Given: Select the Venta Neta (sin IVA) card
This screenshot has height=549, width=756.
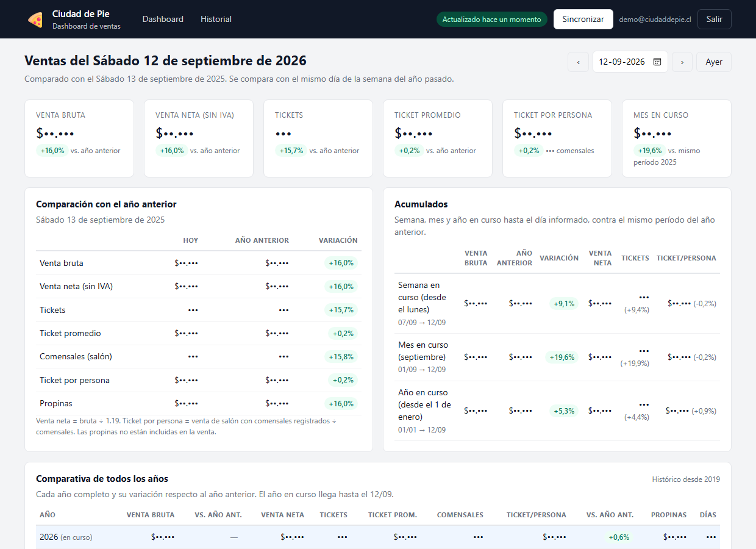Looking at the screenshot, I should coord(199,138).
